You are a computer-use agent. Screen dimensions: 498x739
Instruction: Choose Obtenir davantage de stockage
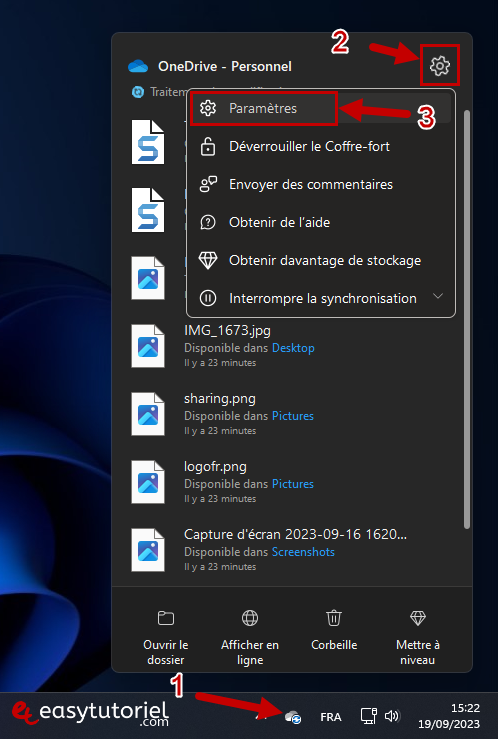321,261
